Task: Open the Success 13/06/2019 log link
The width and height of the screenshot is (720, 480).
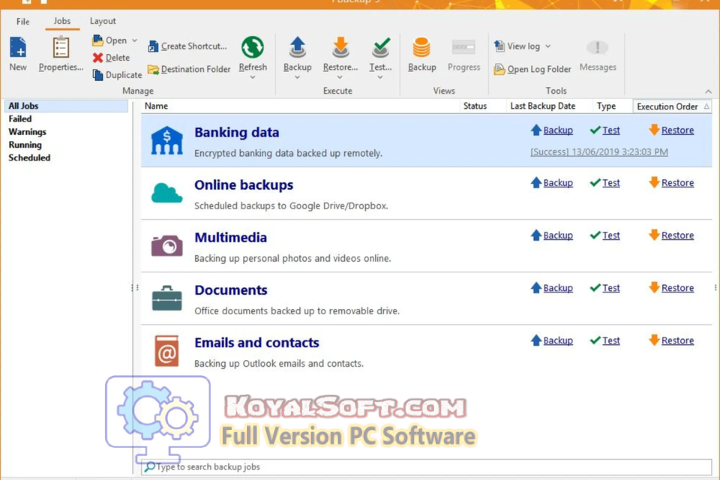Action: point(599,152)
